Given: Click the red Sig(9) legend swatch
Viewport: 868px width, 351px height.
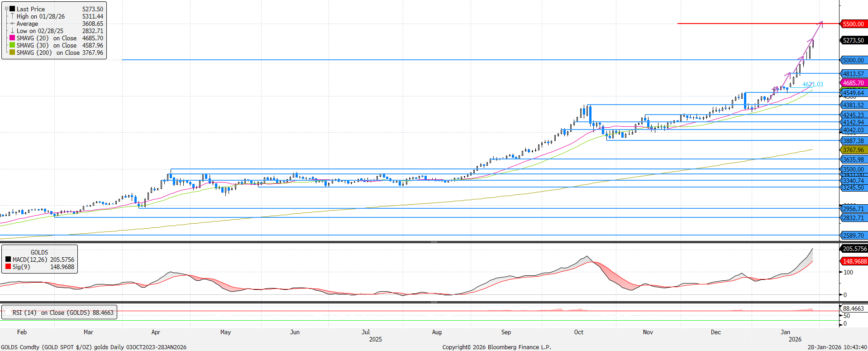Looking at the screenshot, I should (8, 267).
